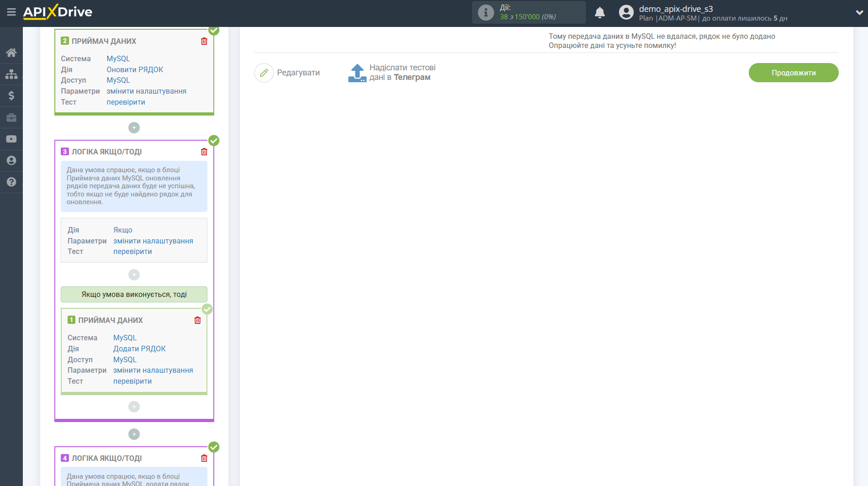Click checkmark on nested receiver block
The height and width of the screenshot is (486, 868).
pyautogui.click(x=207, y=309)
